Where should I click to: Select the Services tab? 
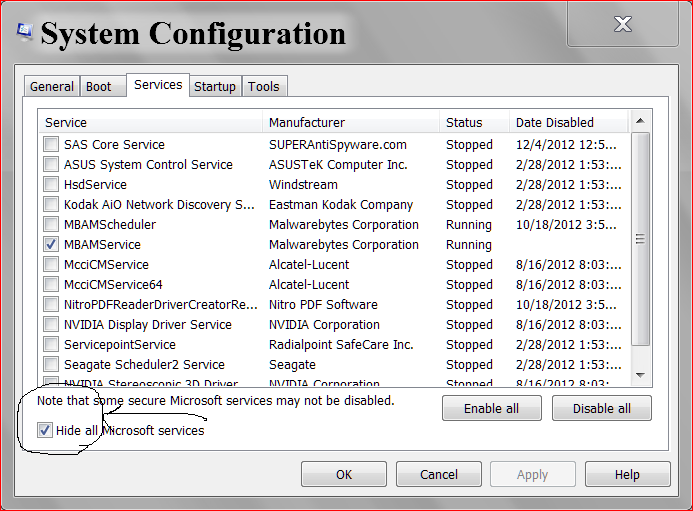click(158, 85)
